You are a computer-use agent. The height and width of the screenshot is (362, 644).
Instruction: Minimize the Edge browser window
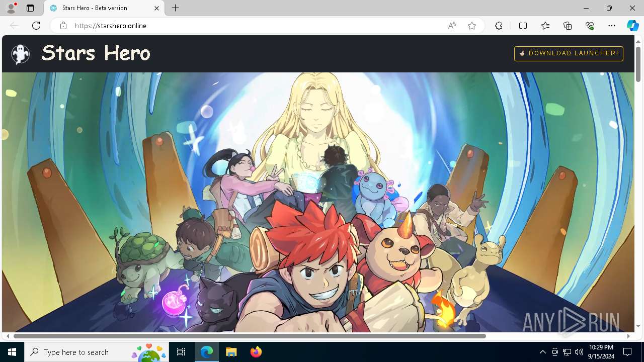586,8
